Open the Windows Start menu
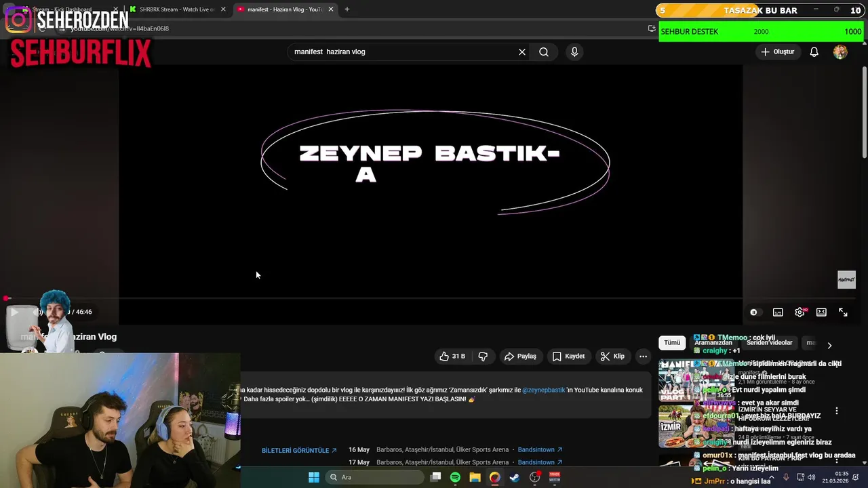 (314, 477)
